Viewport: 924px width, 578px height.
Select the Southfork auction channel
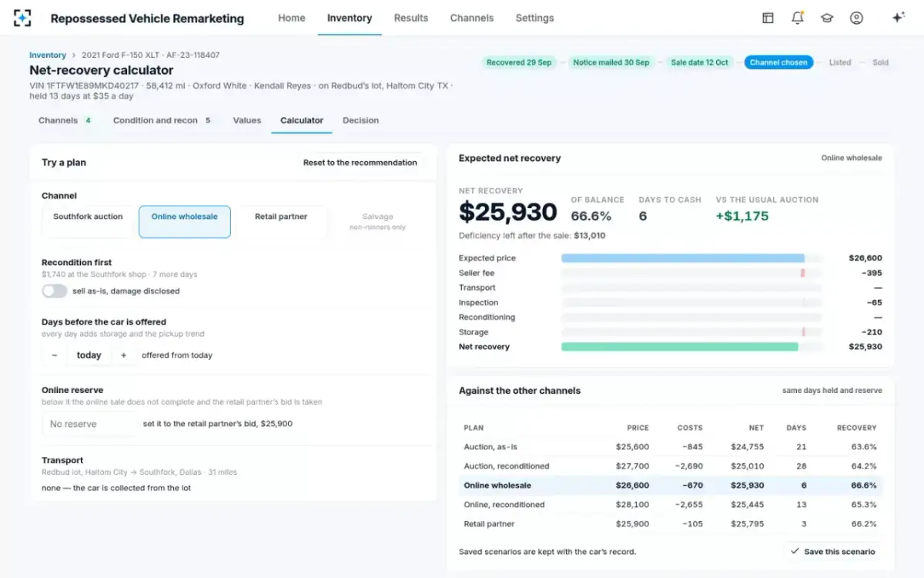coord(88,222)
